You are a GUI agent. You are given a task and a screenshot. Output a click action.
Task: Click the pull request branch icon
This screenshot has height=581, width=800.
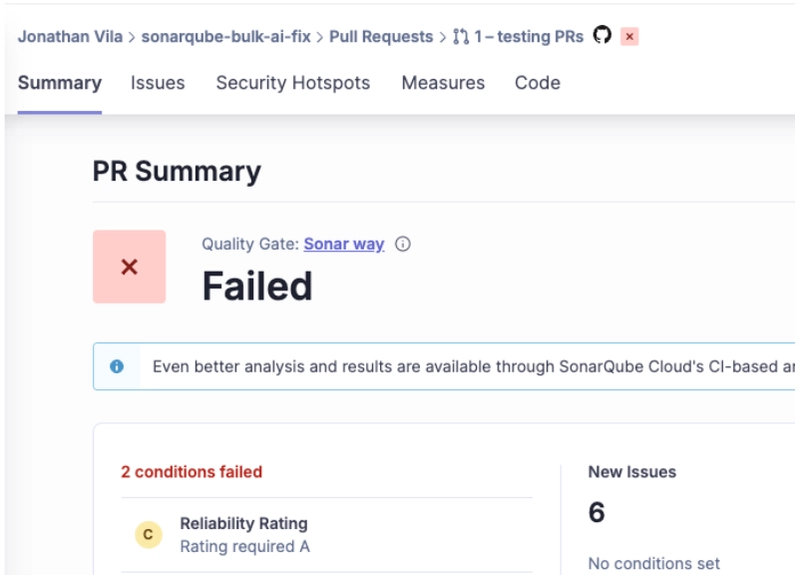click(461, 37)
